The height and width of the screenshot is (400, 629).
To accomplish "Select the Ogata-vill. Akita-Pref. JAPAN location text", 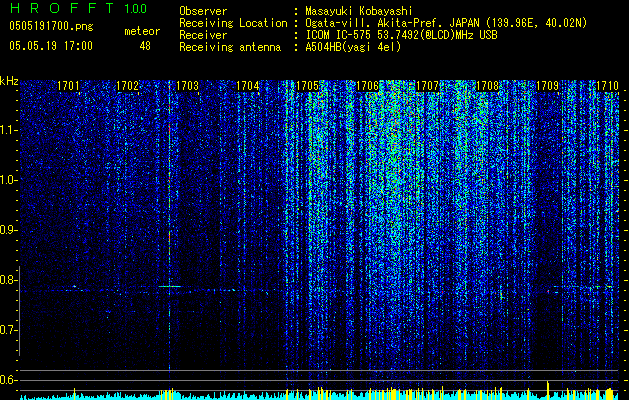I will click(446, 23).
